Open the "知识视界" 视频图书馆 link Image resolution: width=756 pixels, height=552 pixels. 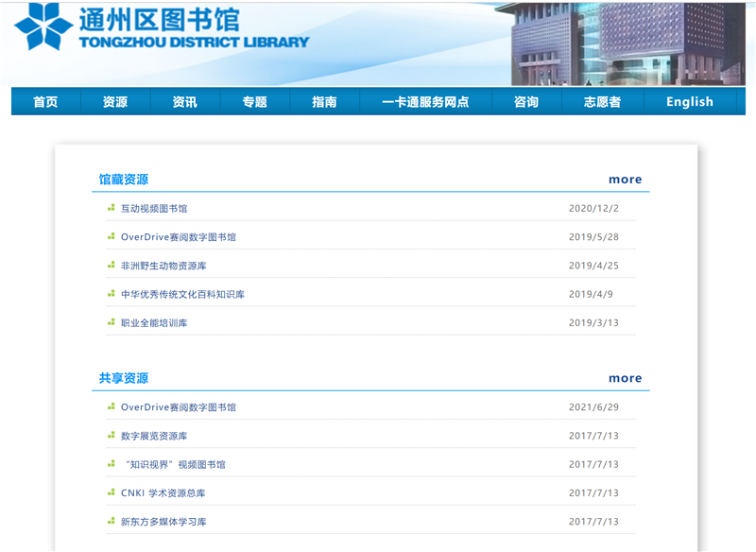pos(175,465)
